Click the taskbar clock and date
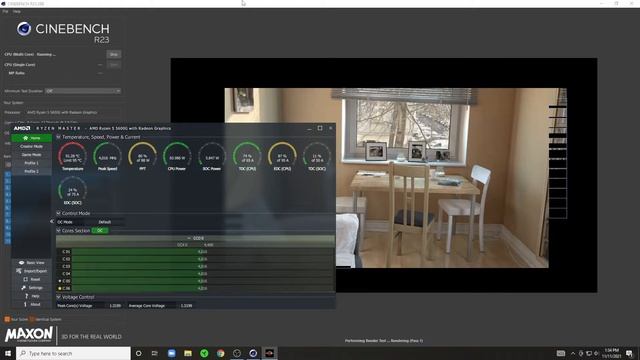The height and width of the screenshot is (360, 640). pos(611,353)
